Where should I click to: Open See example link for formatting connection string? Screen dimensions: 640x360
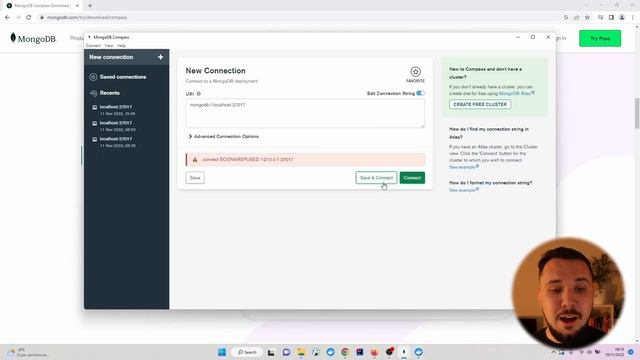464,190
